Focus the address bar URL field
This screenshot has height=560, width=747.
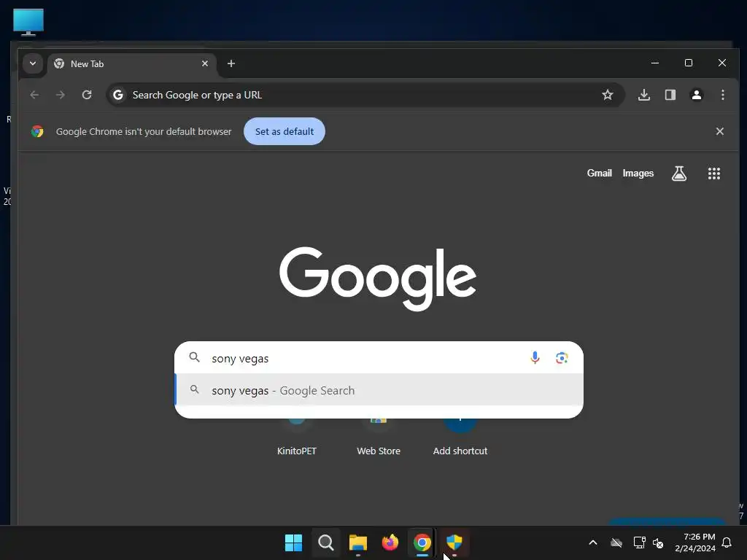[x=365, y=95]
